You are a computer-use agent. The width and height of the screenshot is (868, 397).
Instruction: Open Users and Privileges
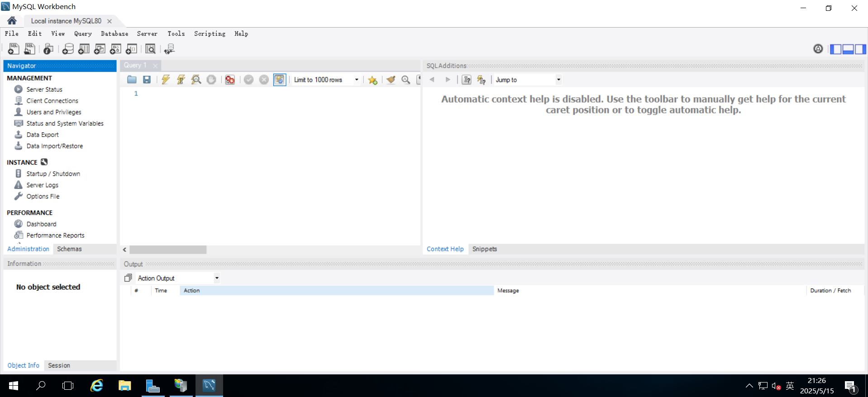point(54,112)
